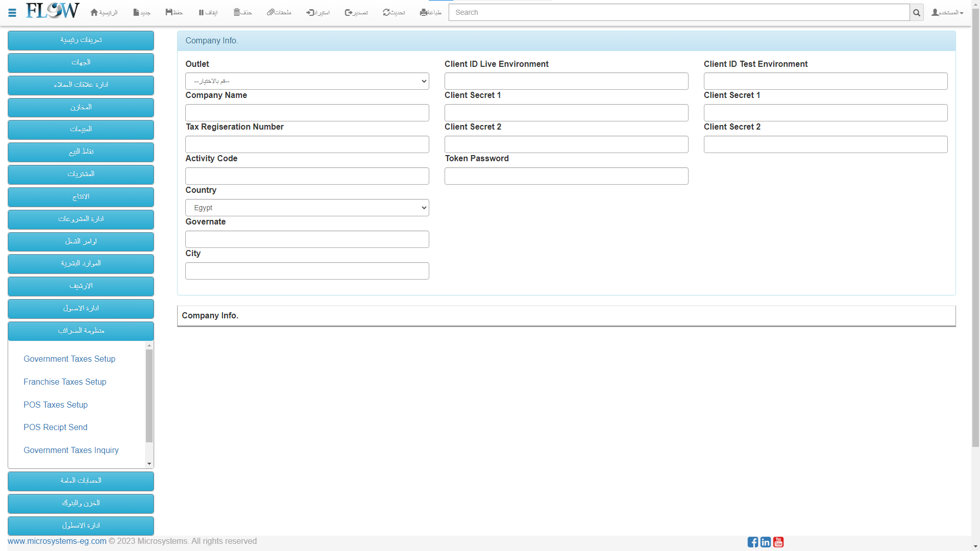Open the Country dropdown showing Egypt

click(x=307, y=208)
